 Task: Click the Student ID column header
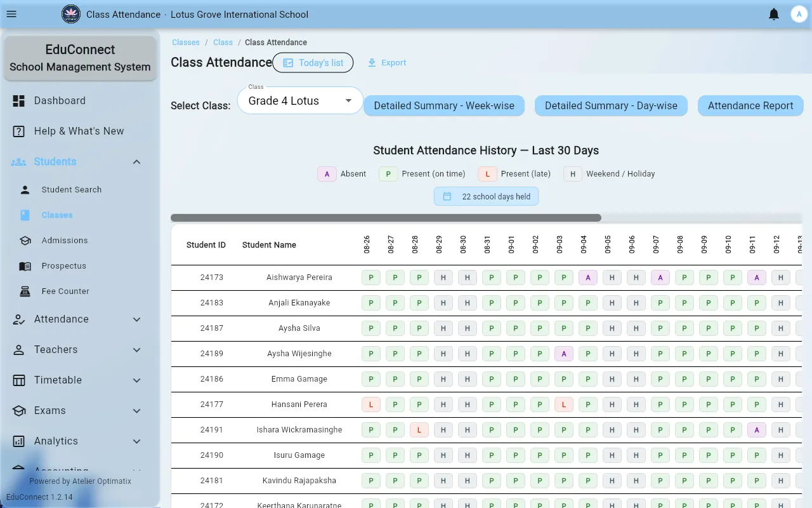pyautogui.click(x=206, y=245)
